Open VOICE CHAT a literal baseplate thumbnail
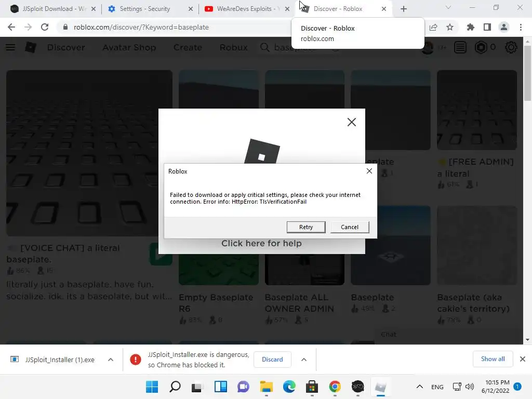Screen dimensions: 532x399 89,153
